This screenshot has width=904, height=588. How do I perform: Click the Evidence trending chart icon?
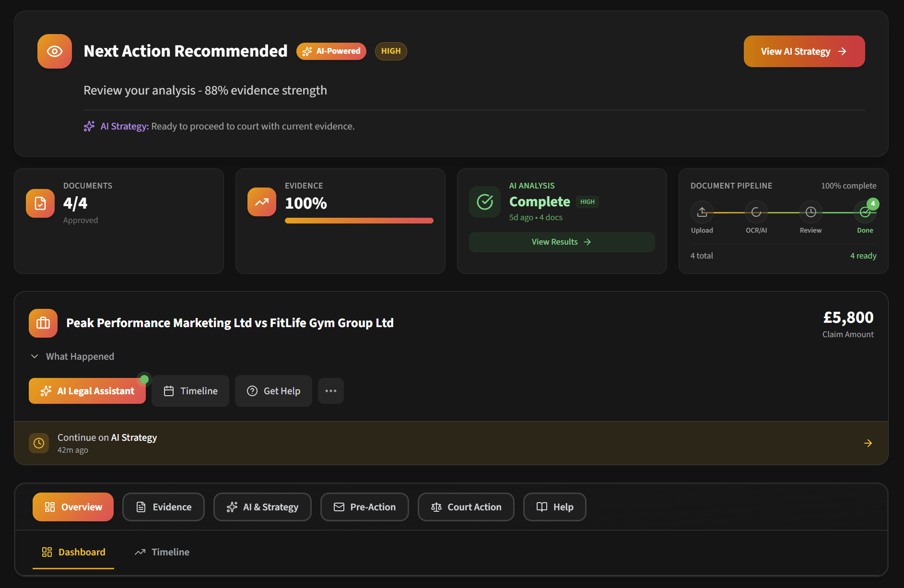pyautogui.click(x=261, y=202)
